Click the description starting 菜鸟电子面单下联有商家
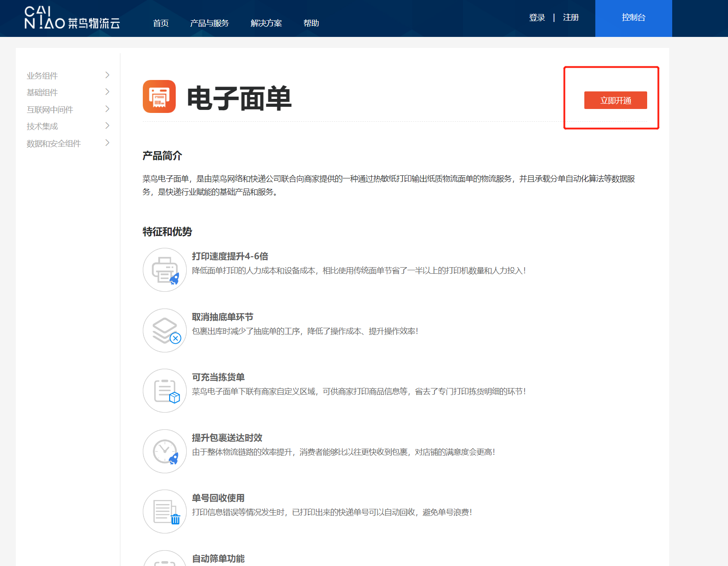Screen dimensions: 728x566 pos(359,391)
